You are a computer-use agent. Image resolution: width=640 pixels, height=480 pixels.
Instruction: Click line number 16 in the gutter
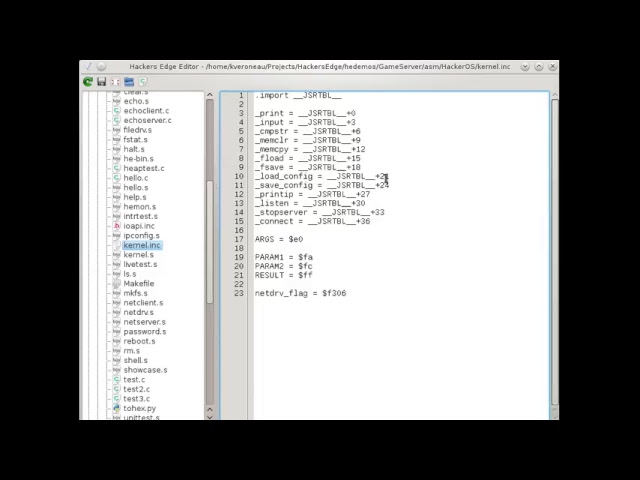[239, 230]
